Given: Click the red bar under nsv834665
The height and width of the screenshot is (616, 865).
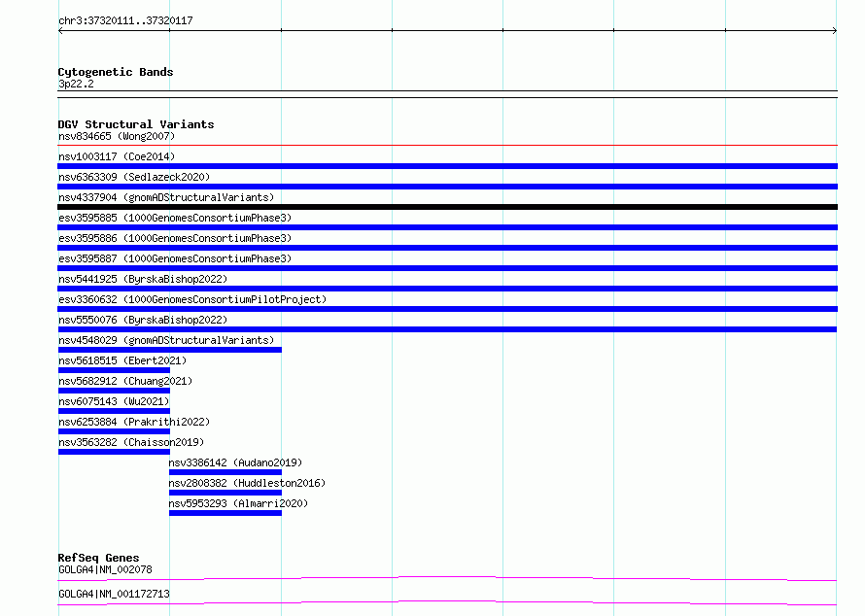Looking at the screenshot, I should pos(447,145).
